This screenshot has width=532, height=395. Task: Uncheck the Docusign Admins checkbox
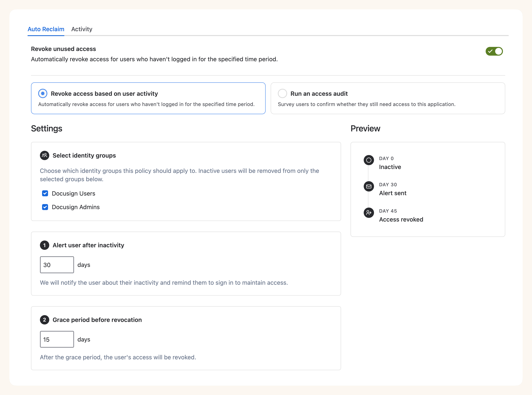45,207
